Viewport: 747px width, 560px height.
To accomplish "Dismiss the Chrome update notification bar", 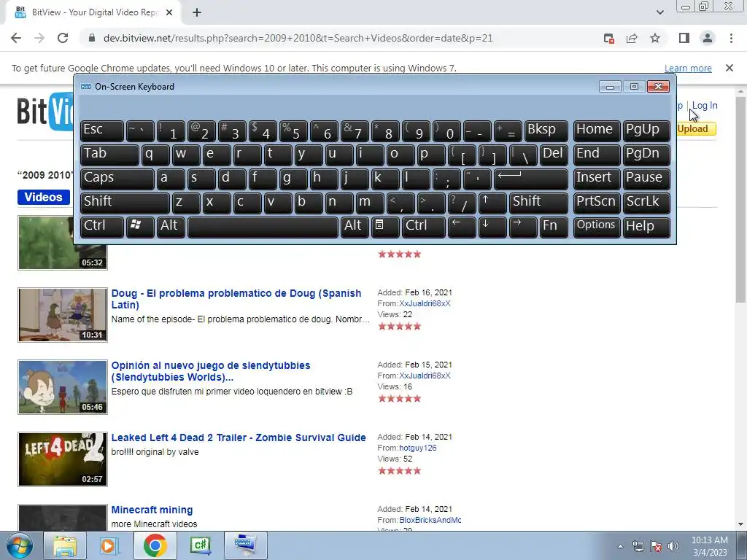I will [x=729, y=68].
